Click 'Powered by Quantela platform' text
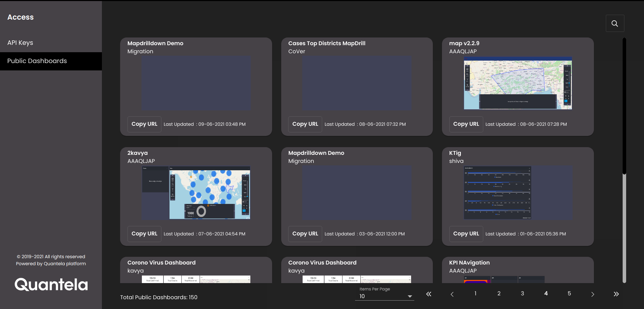 pyautogui.click(x=51, y=264)
